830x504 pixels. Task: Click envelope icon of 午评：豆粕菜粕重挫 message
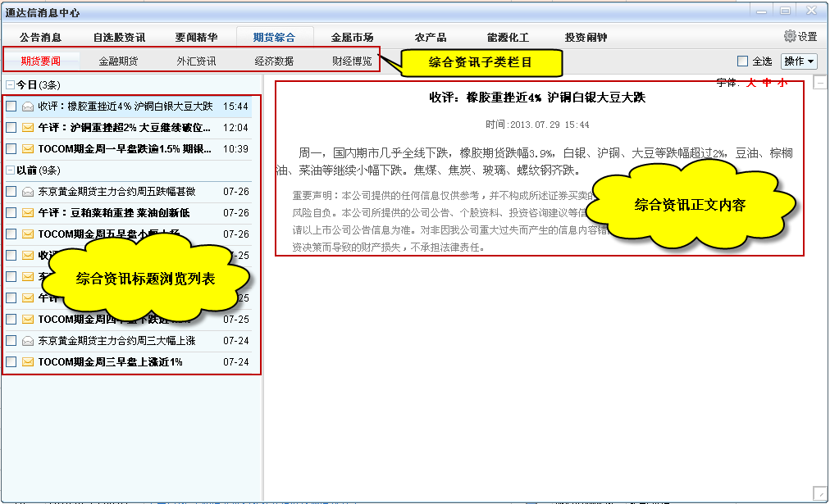coord(28,213)
